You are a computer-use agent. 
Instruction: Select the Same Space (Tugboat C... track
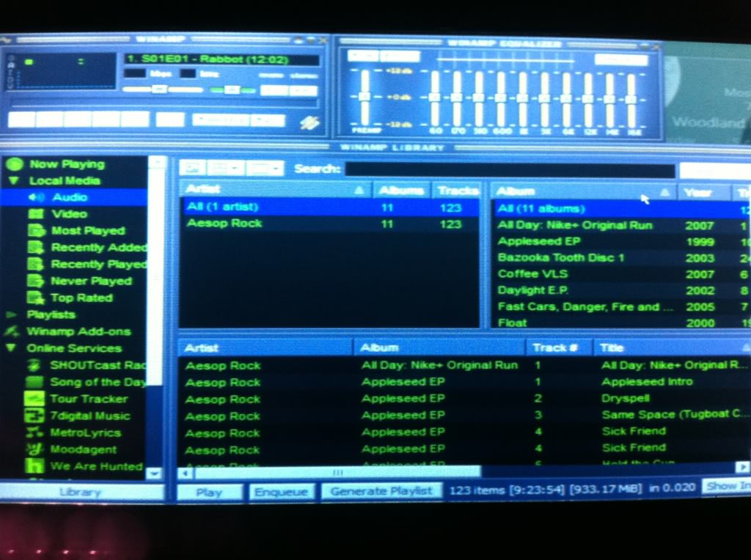click(464, 415)
